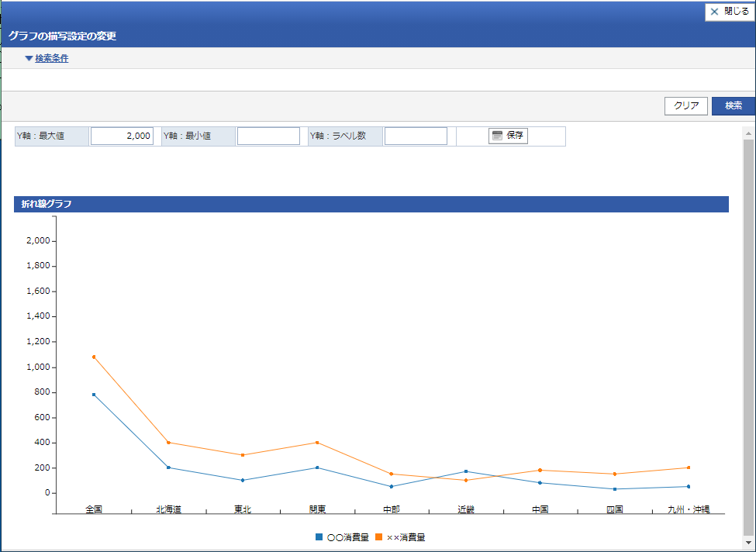
Task: Click the orange data point at 全国
Action: (94, 357)
